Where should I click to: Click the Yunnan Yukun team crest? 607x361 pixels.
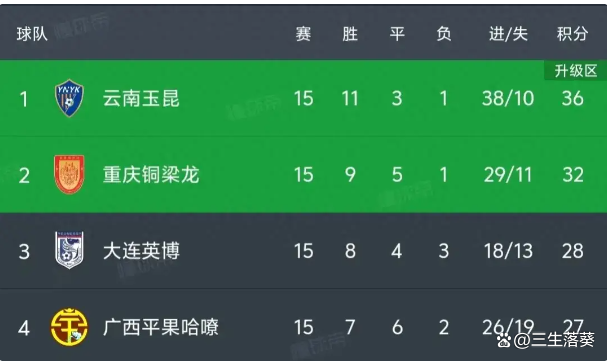(69, 98)
